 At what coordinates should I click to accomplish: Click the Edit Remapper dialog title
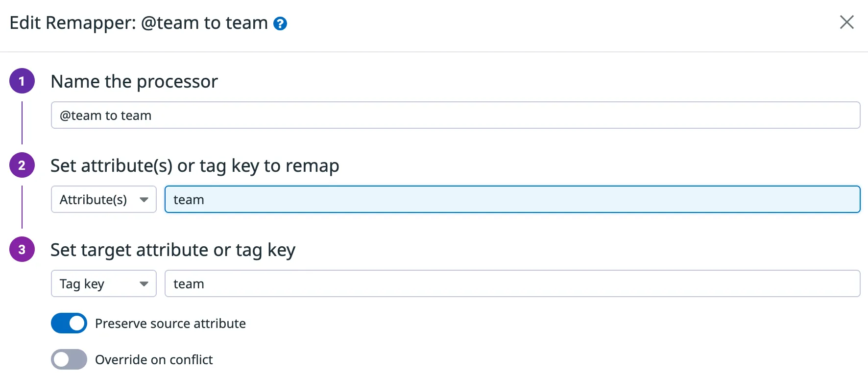point(139,23)
